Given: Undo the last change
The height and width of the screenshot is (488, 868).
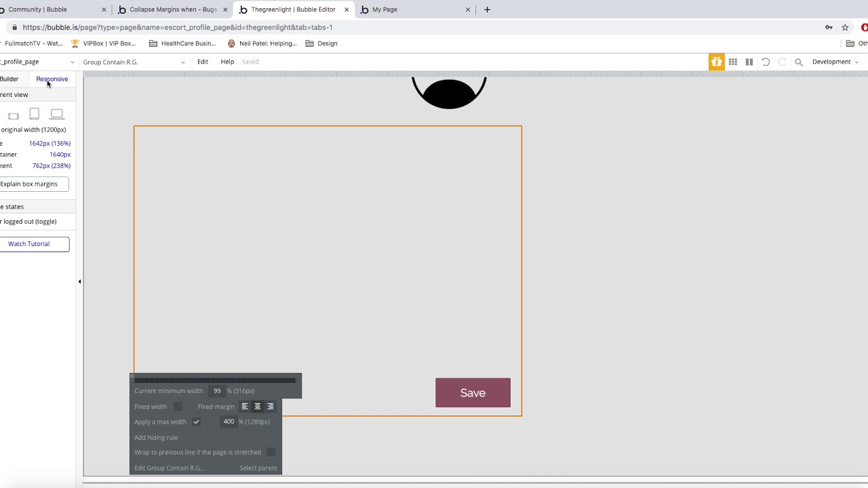Looking at the screenshot, I should (x=766, y=62).
